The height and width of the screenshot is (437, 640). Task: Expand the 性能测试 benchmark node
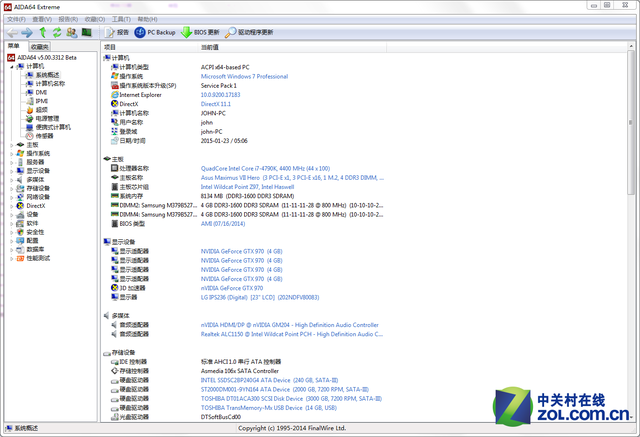11,258
